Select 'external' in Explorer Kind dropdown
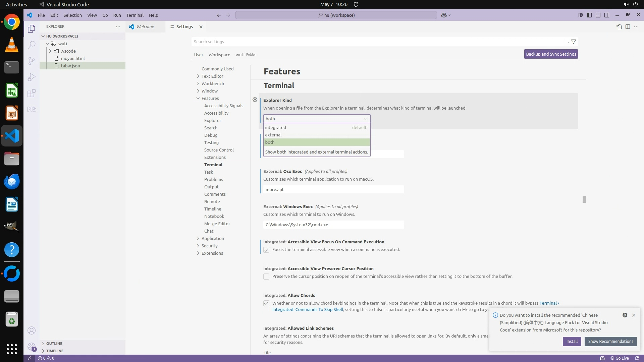Viewport: 644px width, 362px height. (x=273, y=135)
